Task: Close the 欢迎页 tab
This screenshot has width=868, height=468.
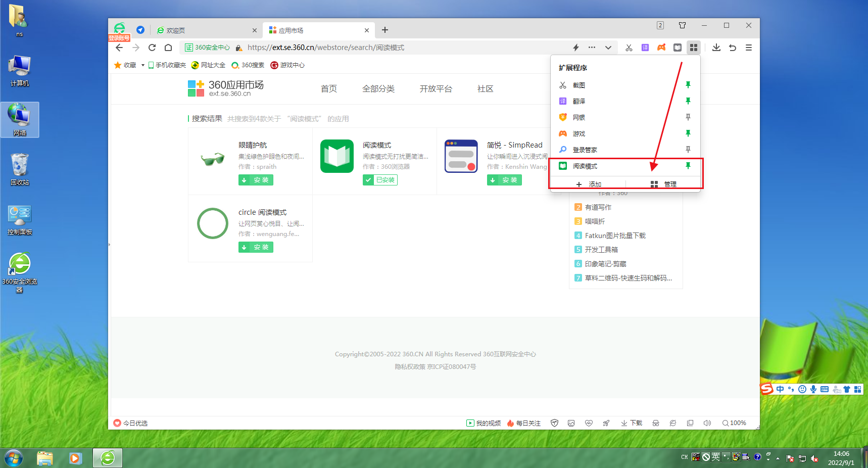Action: click(255, 30)
